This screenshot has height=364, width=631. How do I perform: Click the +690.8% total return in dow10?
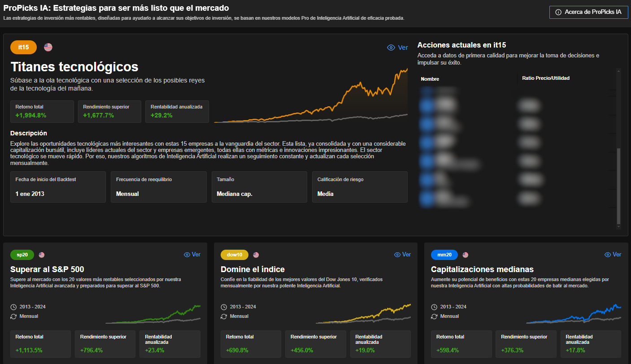237,350
